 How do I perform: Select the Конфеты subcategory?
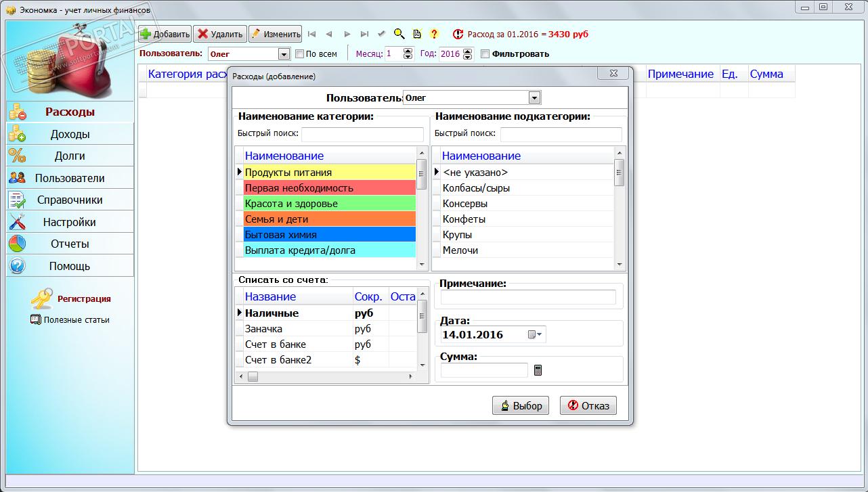click(x=527, y=219)
